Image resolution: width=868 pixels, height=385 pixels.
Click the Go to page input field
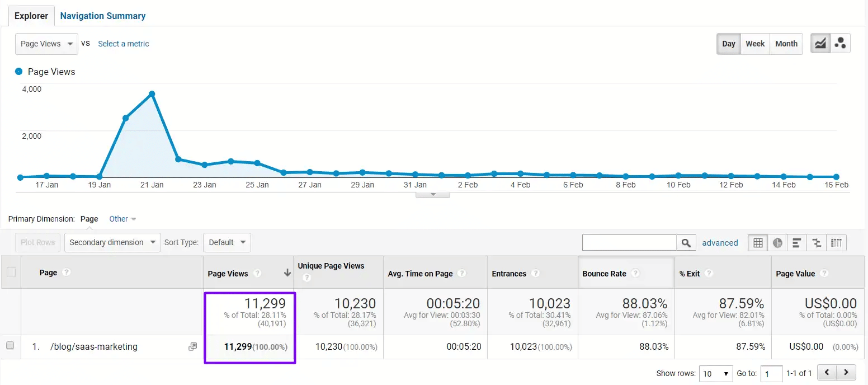[x=772, y=373]
